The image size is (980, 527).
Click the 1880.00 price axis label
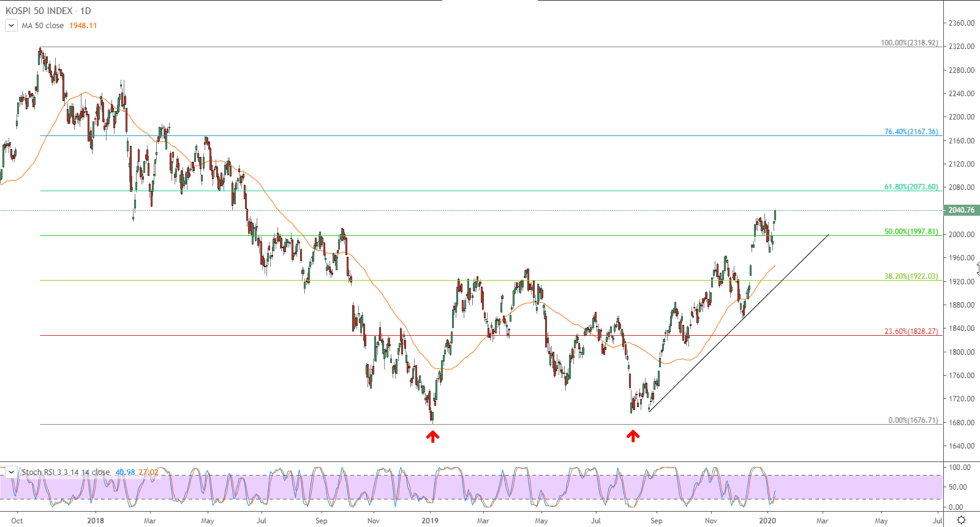pos(962,305)
